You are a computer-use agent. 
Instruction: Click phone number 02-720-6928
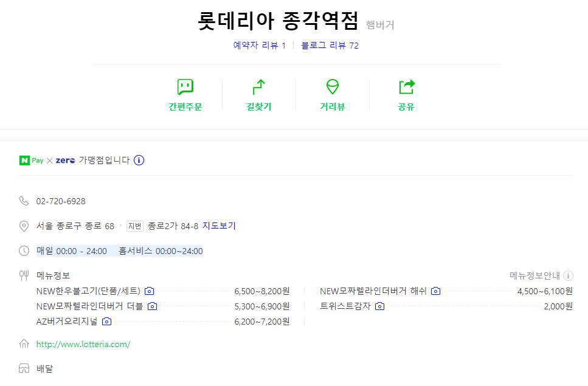(61, 201)
